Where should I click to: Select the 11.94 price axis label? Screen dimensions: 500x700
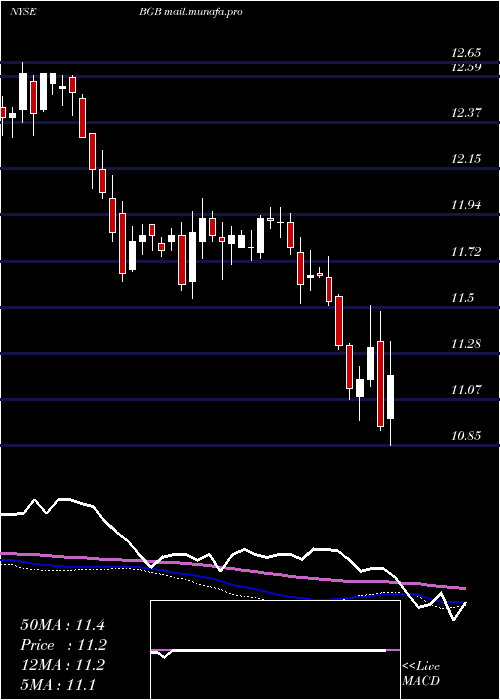point(466,205)
